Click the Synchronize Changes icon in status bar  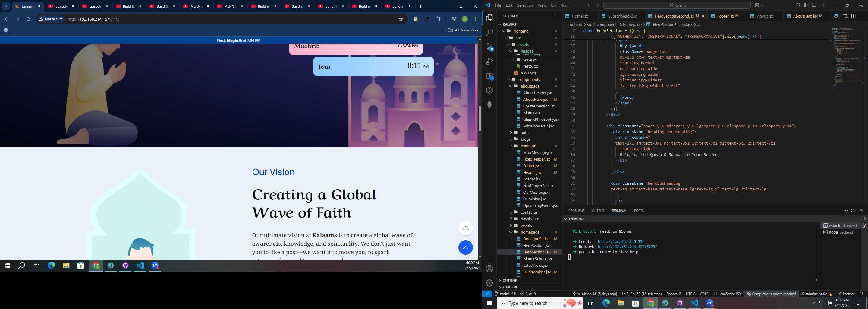pos(514,294)
